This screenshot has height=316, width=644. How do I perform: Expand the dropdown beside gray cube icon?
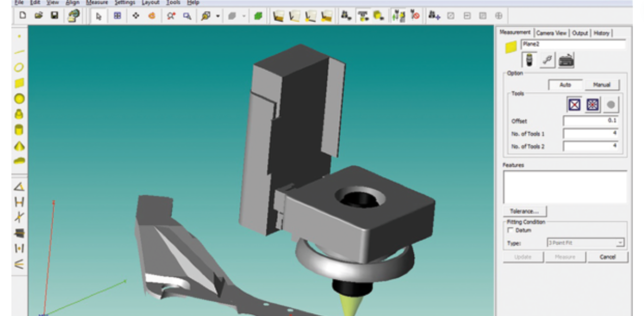coord(244,16)
